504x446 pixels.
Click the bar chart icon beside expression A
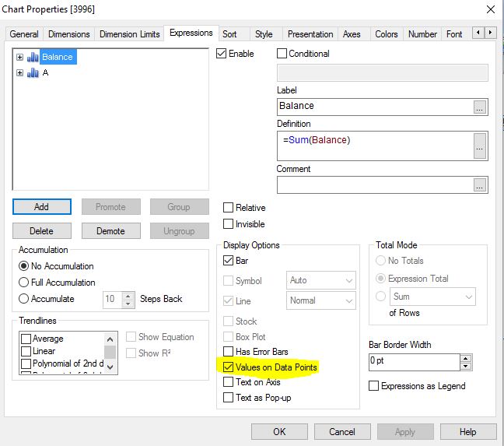[33, 72]
